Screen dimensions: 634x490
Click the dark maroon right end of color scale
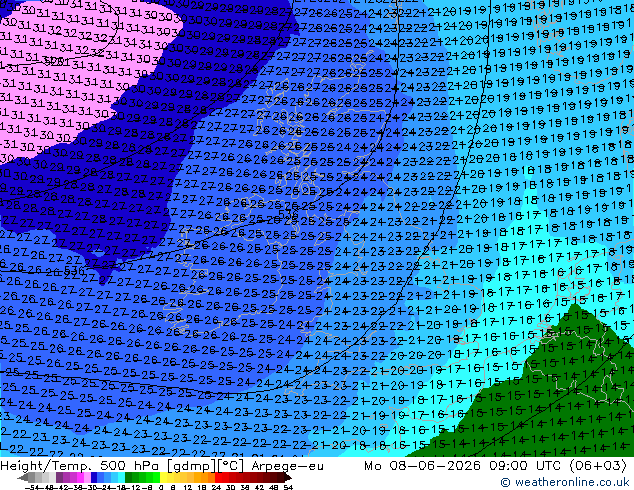tap(287, 478)
